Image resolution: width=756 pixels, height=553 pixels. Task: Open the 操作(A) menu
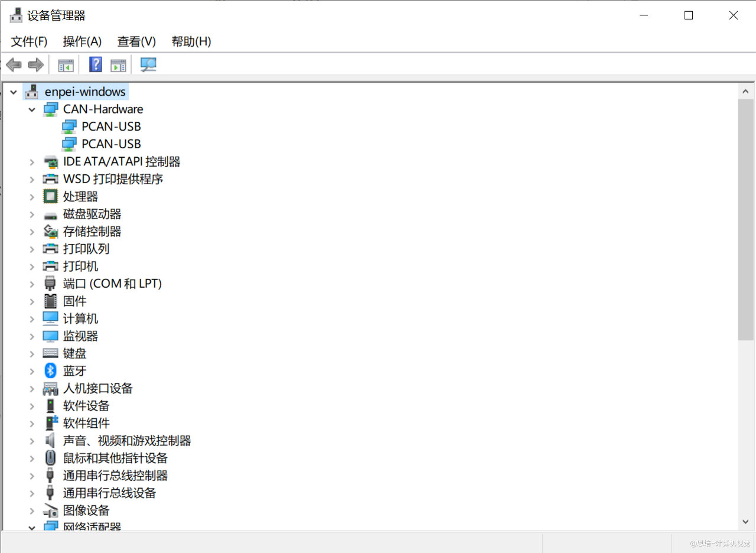tap(82, 41)
